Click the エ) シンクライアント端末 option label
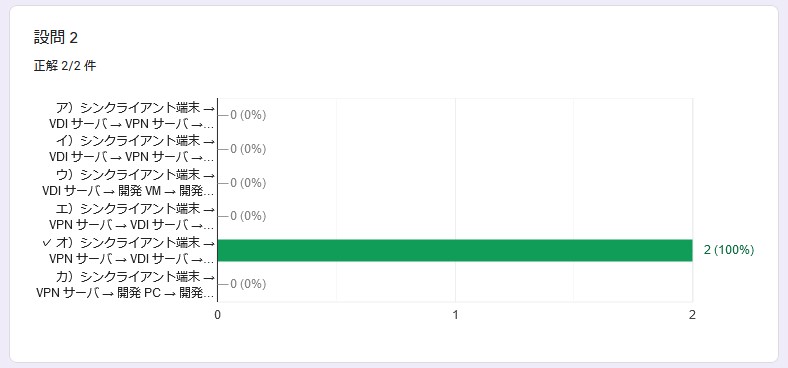Image resolution: width=788 pixels, height=368 pixels. coord(133,216)
